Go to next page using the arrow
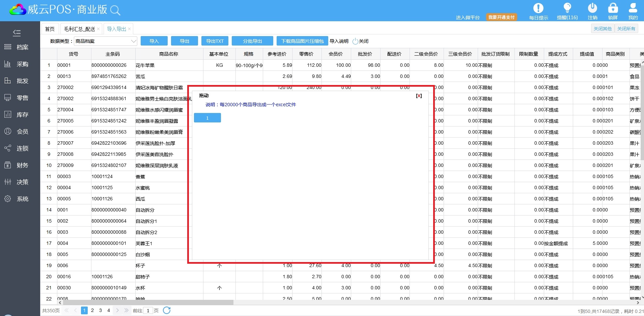Screen dimensions: 644x316 (117, 310)
